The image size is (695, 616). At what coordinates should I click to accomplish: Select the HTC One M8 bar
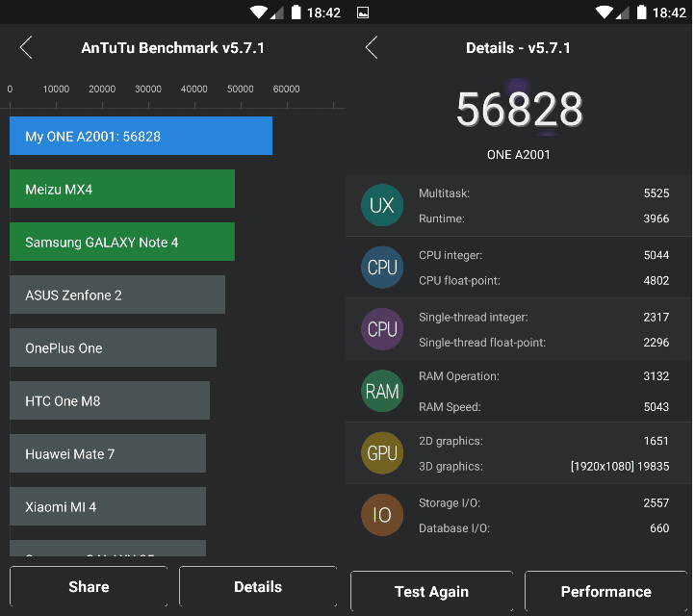point(110,400)
